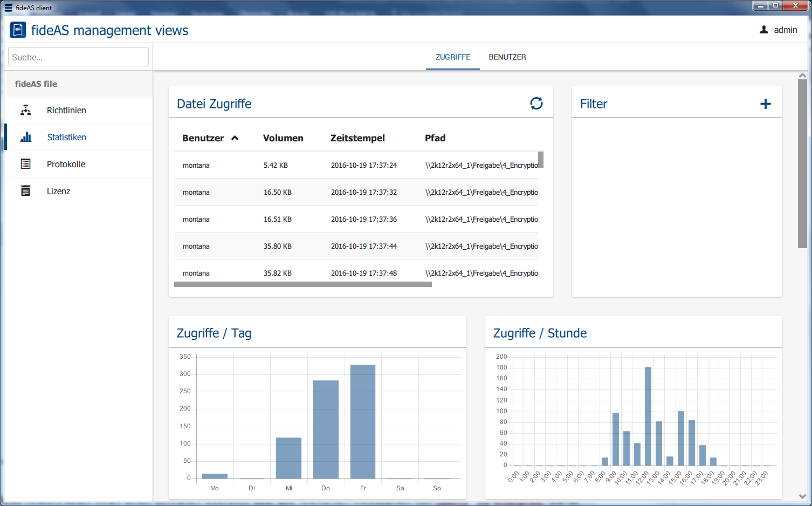Click the admin user icon
Screen dimensions: 812x506
click(x=763, y=30)
